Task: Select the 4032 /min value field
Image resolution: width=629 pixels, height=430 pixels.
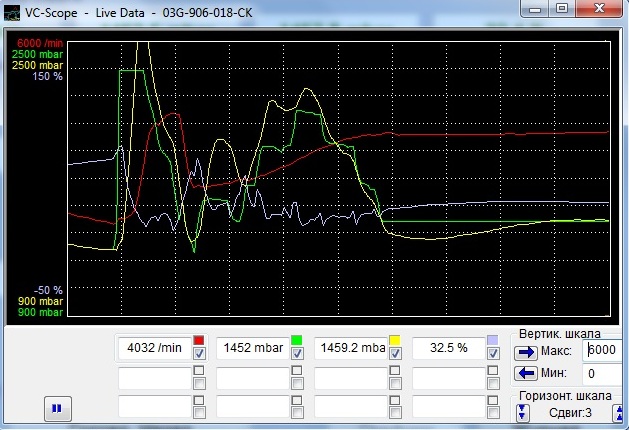Action: point(154,347)
